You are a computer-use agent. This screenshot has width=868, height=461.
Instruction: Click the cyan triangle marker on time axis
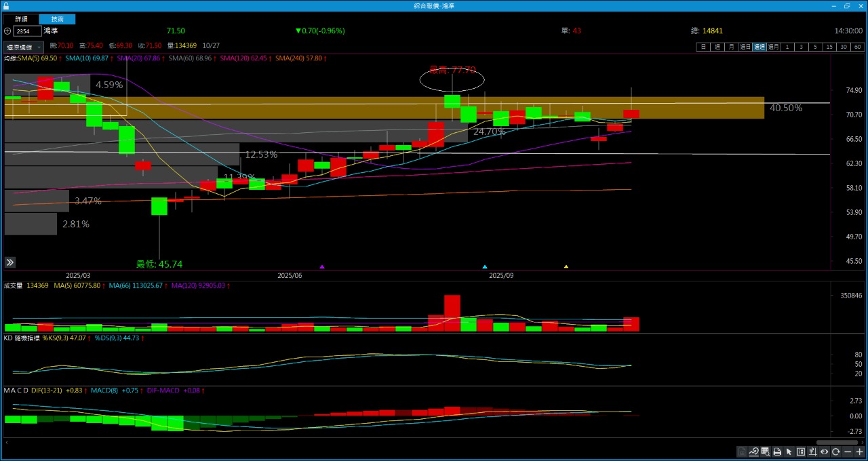coord(484,266)
